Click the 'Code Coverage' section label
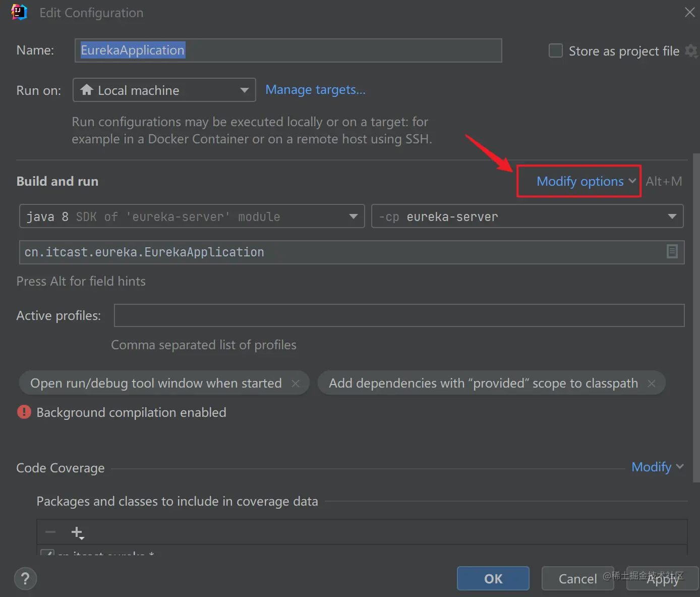The width and height of the screenshot is (700, 597). 61,468
